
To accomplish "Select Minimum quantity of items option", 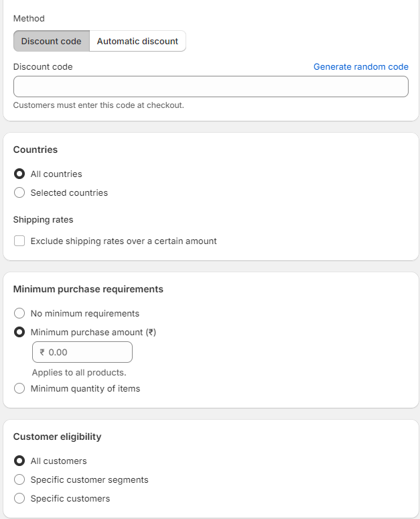I will pos(19,388).
